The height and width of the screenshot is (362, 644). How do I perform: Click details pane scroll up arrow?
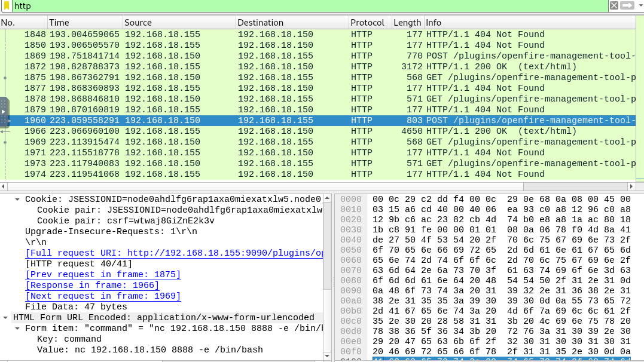[x=327, y=199]
